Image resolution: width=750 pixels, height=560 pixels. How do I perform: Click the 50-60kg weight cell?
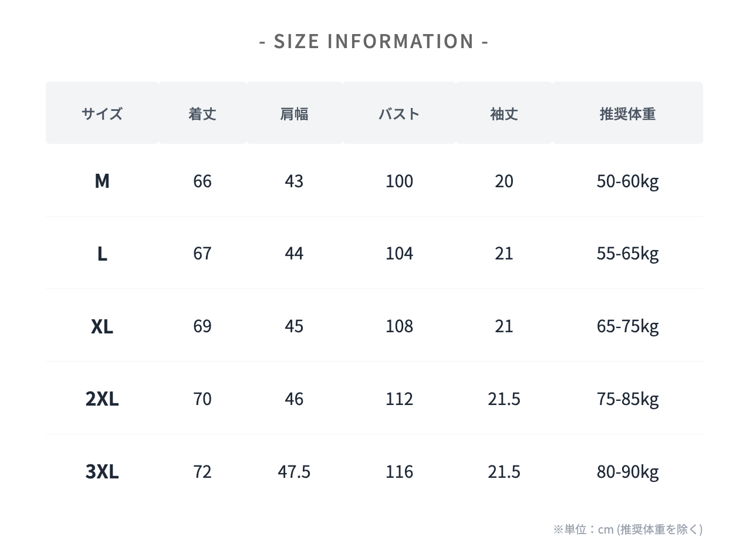627,181
